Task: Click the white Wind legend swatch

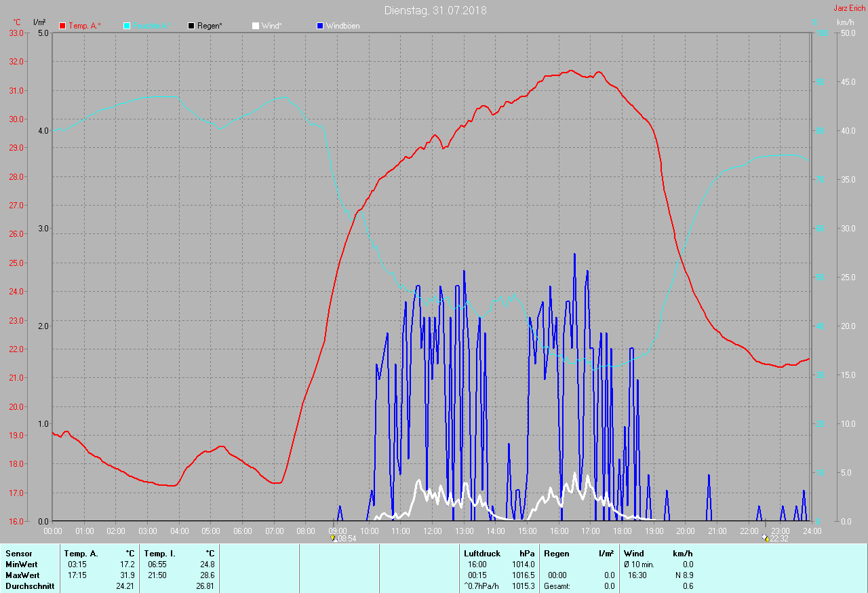Action: coord(256,26)
